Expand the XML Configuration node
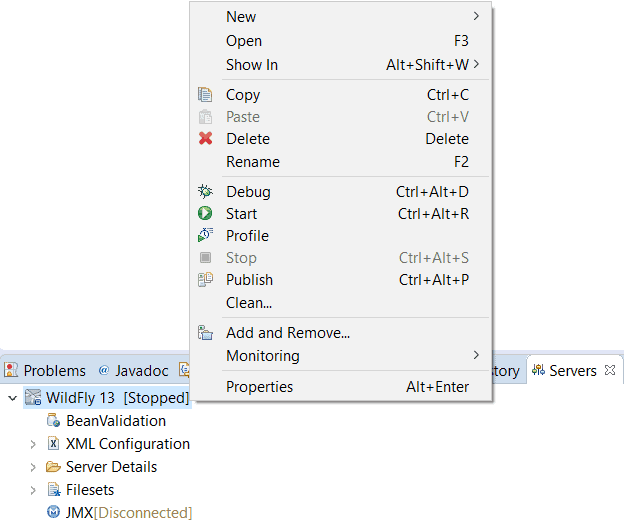This screenshot has height=527, width=624. pos(33,444)
